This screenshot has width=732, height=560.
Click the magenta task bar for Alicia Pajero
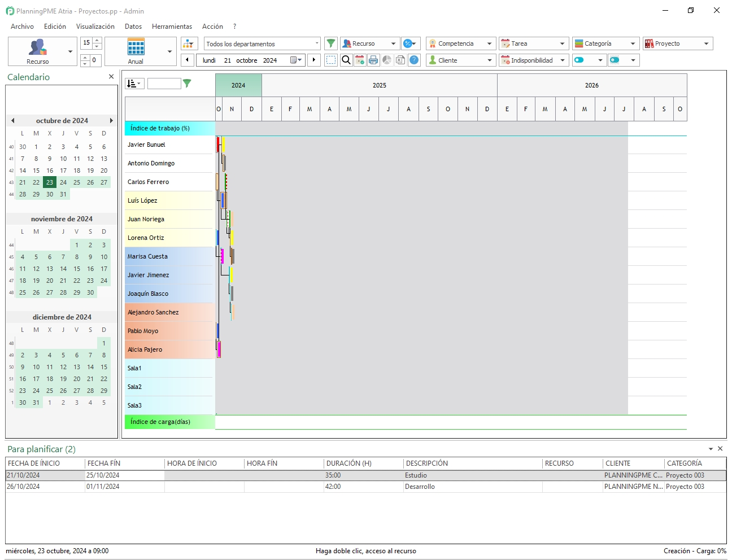(x=219, y=349)
